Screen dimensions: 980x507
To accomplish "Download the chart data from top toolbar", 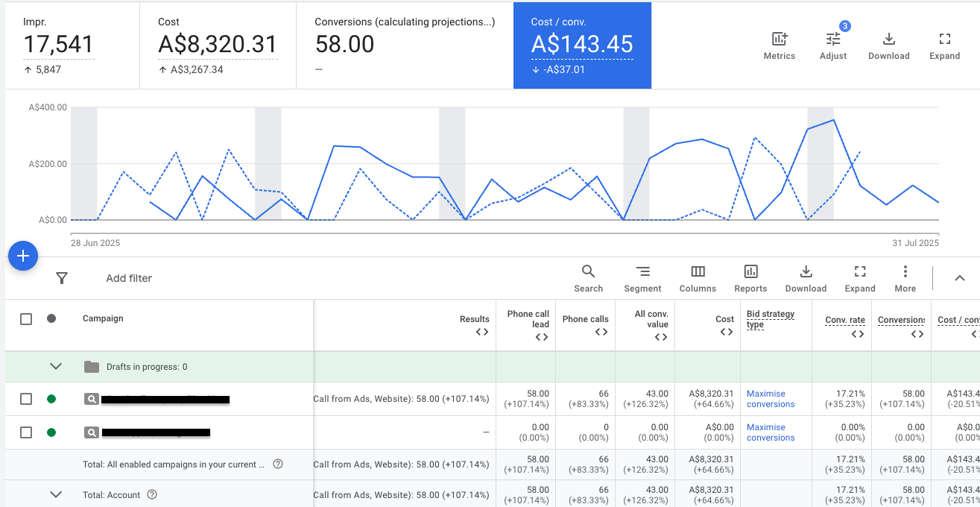I will (x=888, y=45).
